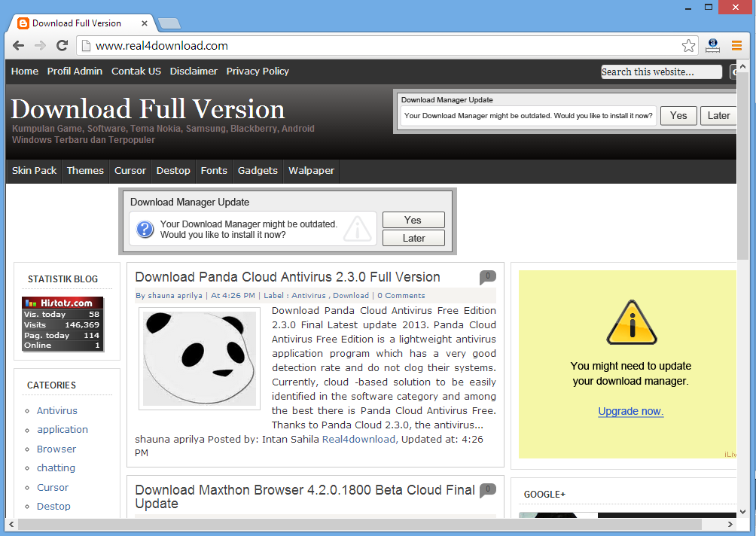Click the Search this website field
Viewport: 756px width, 536px height.
tap(661, 72)
